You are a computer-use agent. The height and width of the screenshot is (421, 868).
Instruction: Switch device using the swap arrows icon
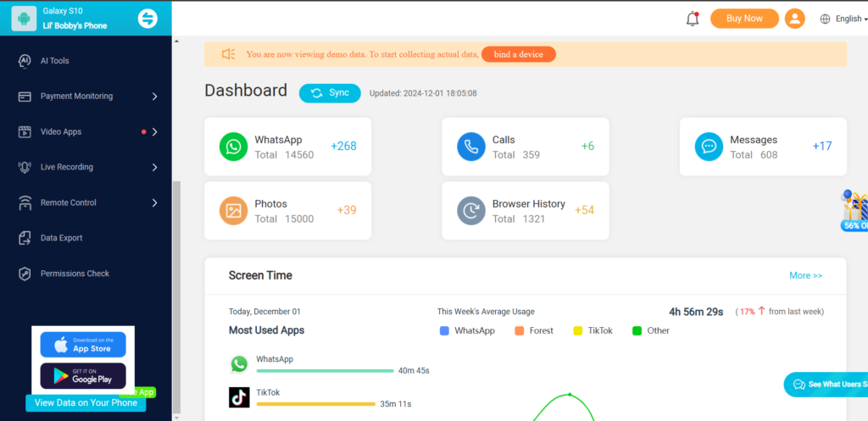coord(147,19)
